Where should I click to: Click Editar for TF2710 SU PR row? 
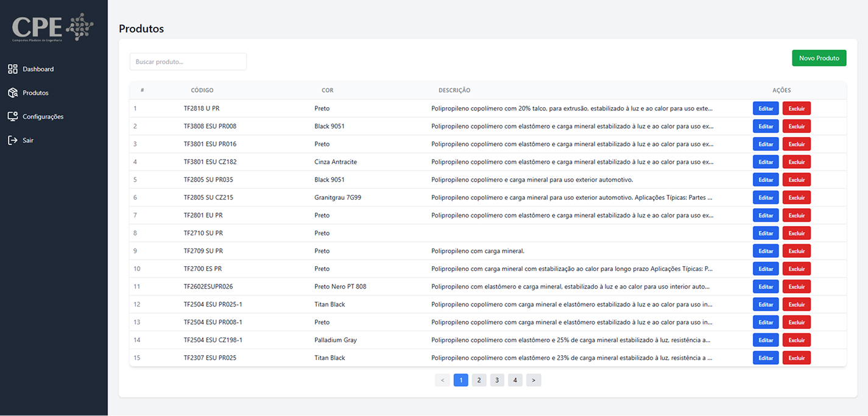(x=766, y=233)
